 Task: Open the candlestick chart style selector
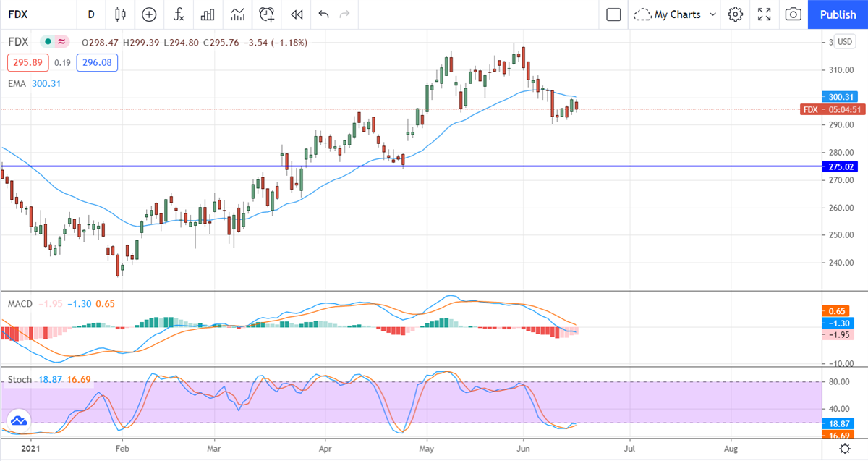(x=120, y=14)
